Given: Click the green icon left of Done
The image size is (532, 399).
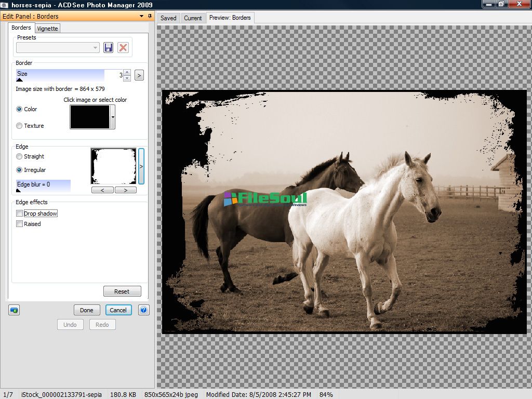Looking at the screenshot, I should click(x=14, y=310).
